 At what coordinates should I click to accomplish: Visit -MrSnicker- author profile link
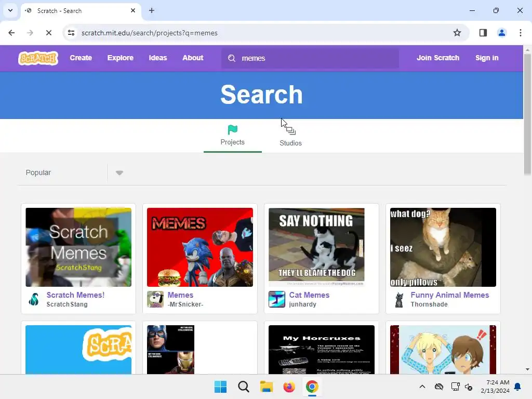(185, 304)
